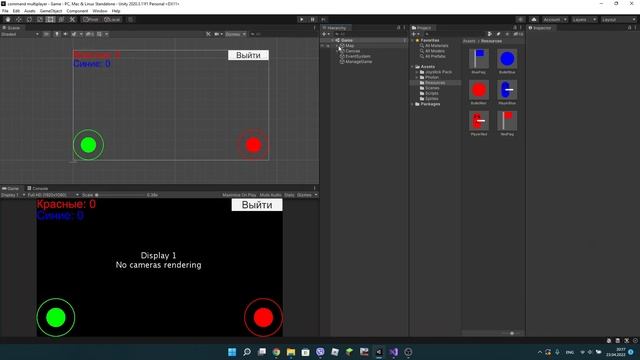Open the Game view Gizmos dropdown

307,195
